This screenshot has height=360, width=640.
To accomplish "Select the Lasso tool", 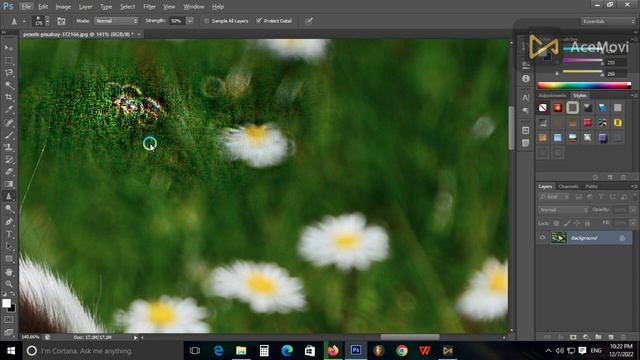I will 9,73.
